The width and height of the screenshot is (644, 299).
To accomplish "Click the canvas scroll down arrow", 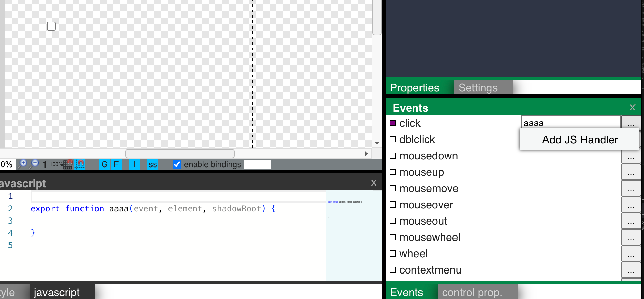I will point(377,143).
